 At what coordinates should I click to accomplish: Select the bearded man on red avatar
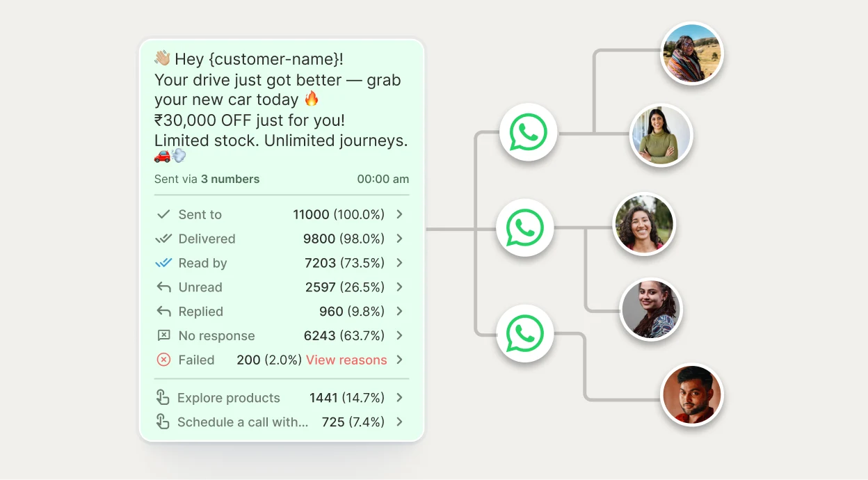[692, 394]
